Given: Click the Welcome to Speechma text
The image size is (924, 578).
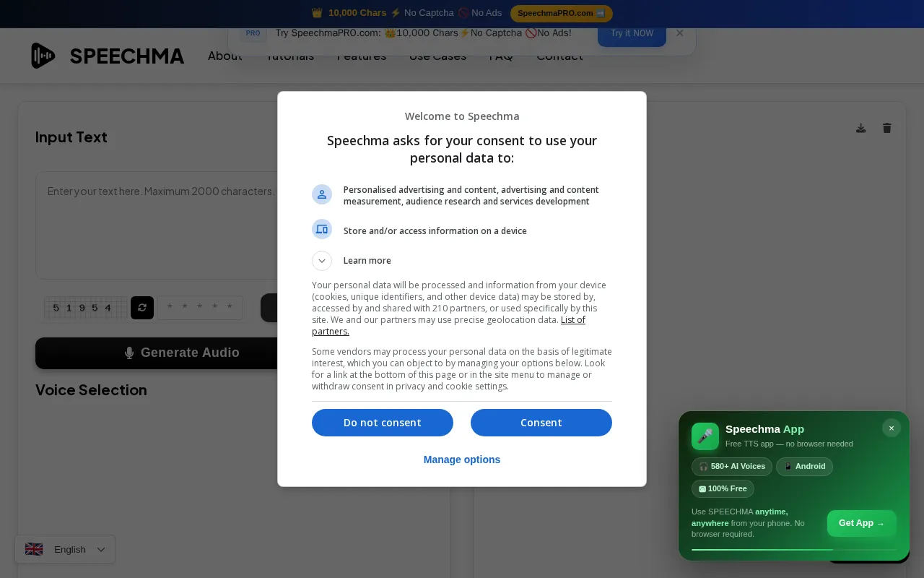Looking at the screenshot, I should coord(462,116).
